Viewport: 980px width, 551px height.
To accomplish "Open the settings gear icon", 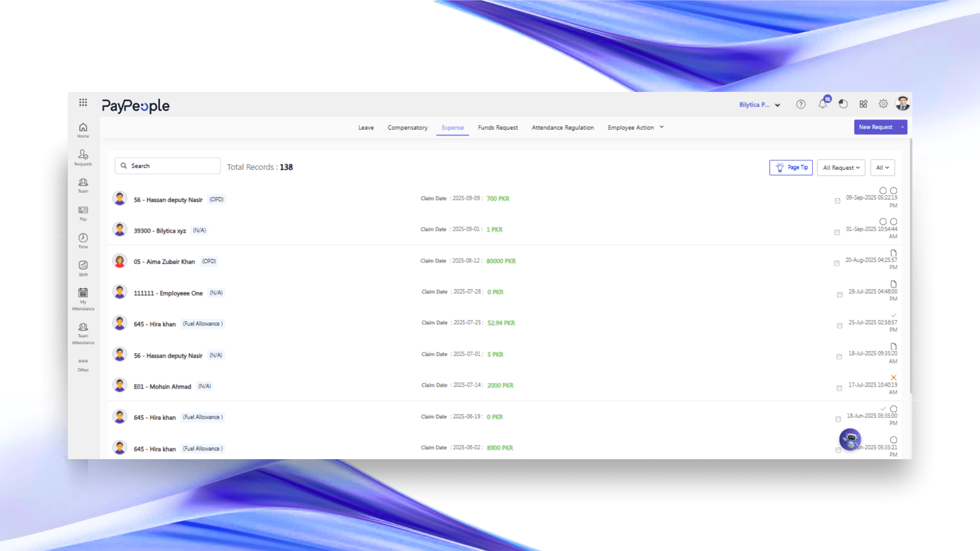I will [x=883, y=104].
